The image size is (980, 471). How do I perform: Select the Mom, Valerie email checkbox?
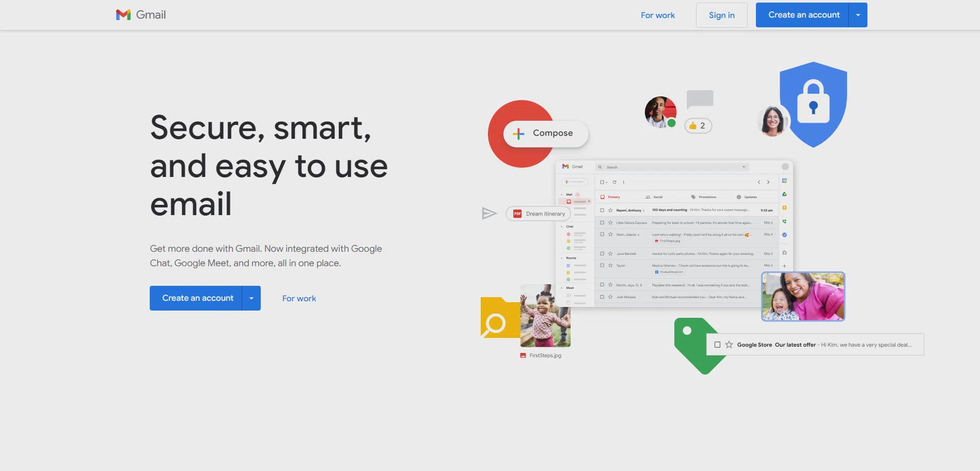tap(602, 235)
